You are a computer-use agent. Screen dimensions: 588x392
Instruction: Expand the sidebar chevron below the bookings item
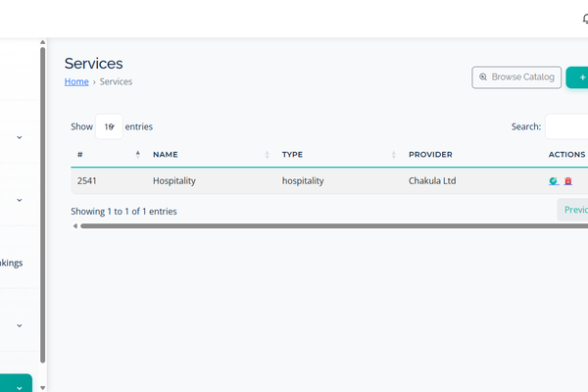20,325
